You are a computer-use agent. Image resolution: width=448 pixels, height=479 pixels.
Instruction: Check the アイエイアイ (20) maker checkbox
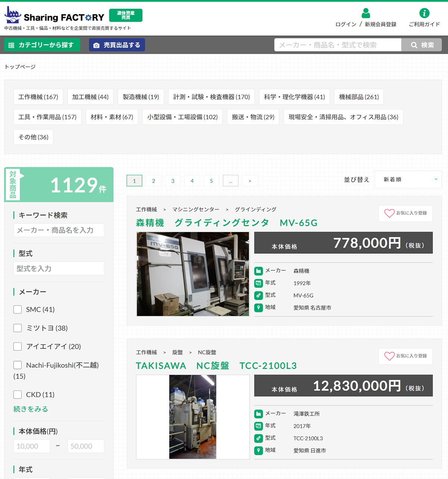click(18, 347)
